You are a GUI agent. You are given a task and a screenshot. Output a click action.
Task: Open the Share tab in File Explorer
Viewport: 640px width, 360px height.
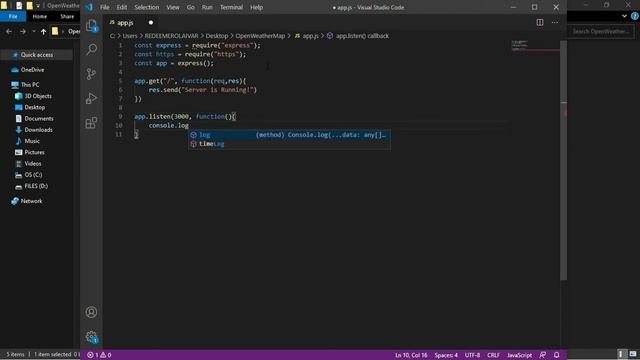pos(67,16)
